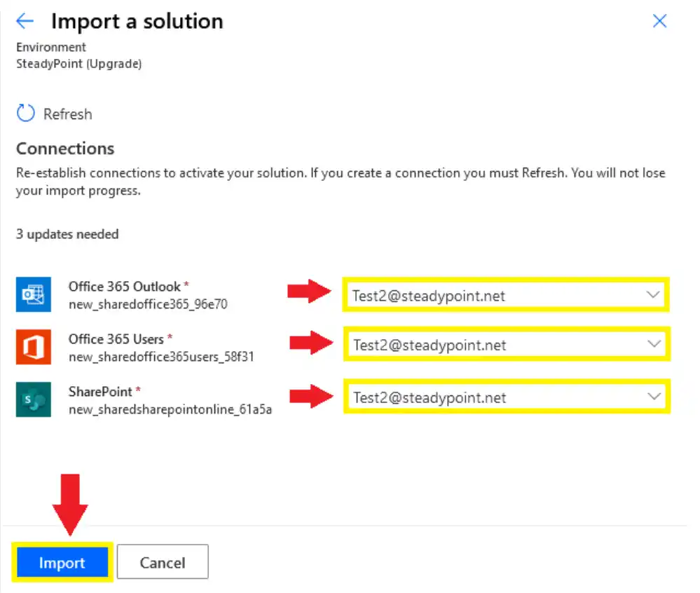Screen dimensions: 700x593
Task: Open the Office 365 Users connection dropdown
Action: click(507, 344)
